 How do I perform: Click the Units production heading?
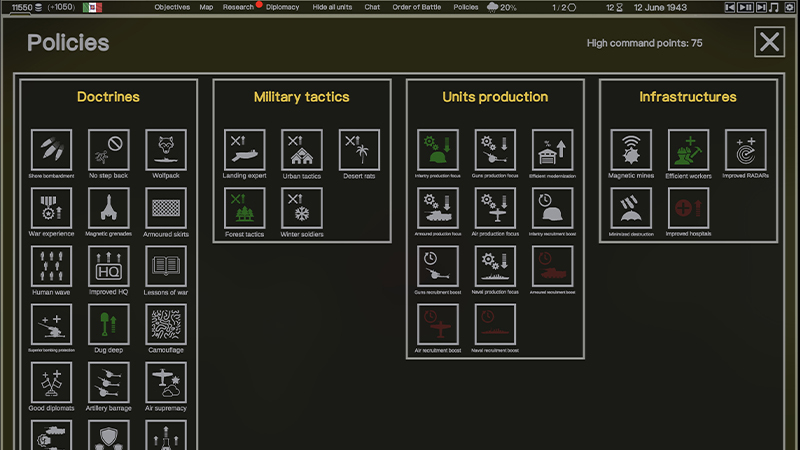click(x=495, y=96)
